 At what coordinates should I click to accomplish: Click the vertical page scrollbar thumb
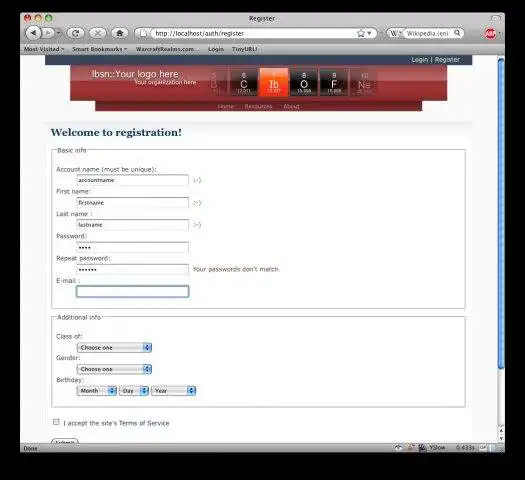[501, 213]
